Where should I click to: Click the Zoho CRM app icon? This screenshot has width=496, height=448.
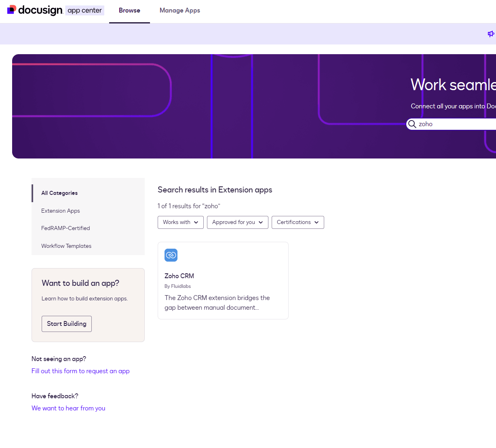click(171, 255)
